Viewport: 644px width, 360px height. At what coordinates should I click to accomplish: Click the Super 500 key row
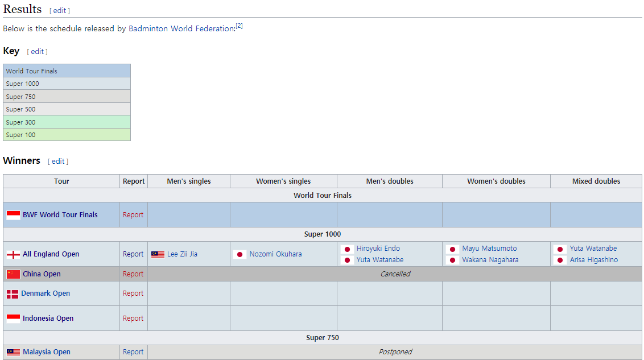click(67, 109)
